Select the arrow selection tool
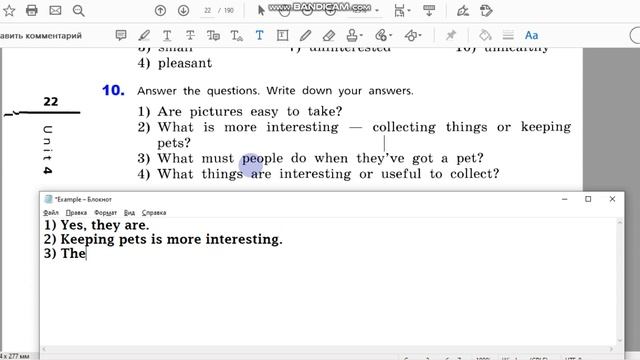This screenshot has width=640, height=360. click(261, 11)
